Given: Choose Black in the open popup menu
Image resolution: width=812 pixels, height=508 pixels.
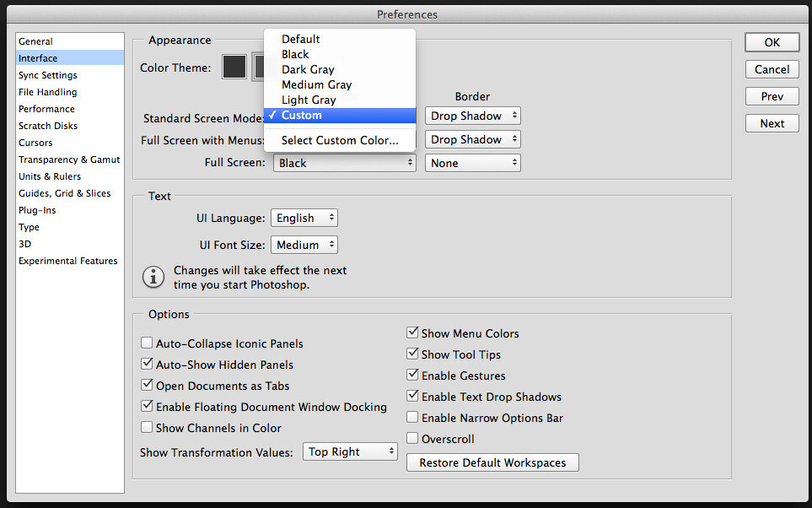Looking at the screenshot, I should coord(340,54).
